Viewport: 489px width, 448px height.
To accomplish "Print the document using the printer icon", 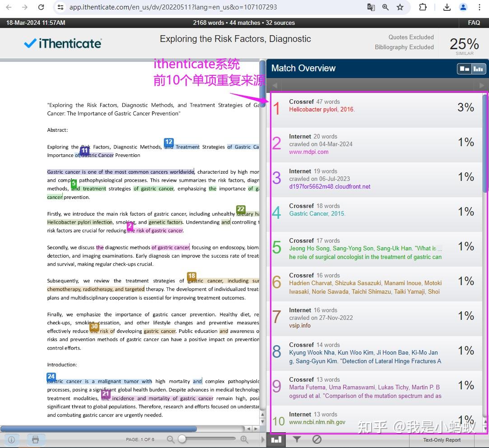I will coord(36,439).
